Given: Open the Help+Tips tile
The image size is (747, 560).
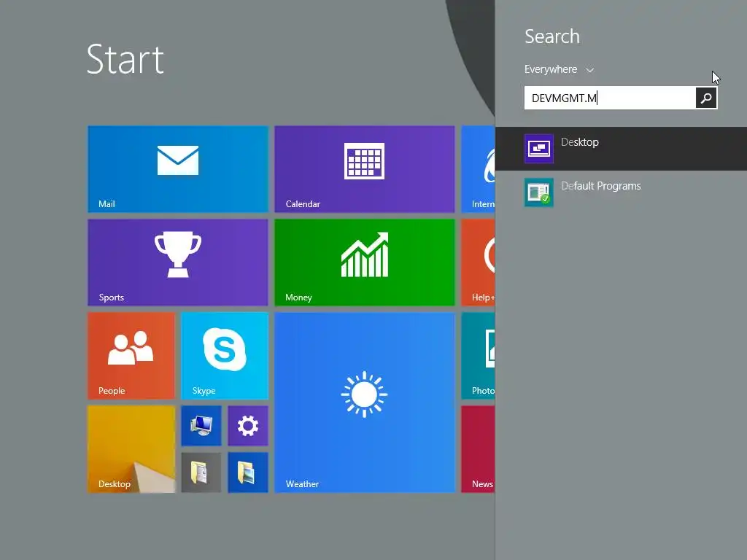Looking at the screenshot, I should pos(478,262).
